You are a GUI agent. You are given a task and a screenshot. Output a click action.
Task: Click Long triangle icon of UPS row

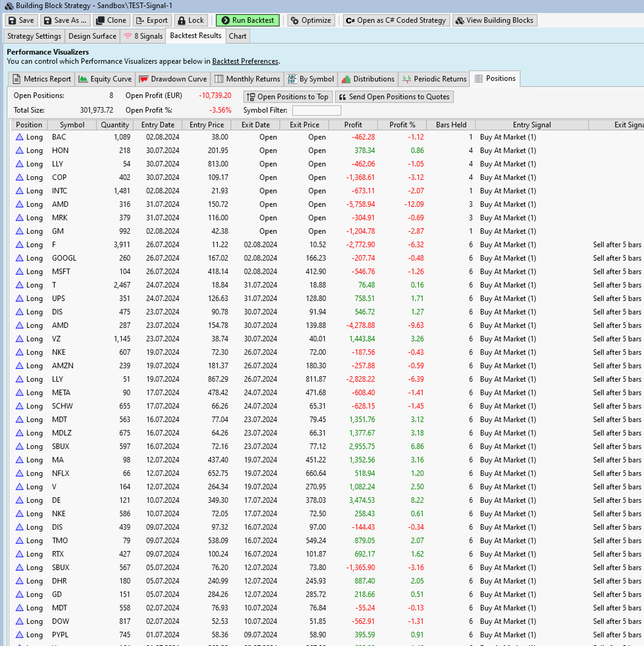coord(19,299)
